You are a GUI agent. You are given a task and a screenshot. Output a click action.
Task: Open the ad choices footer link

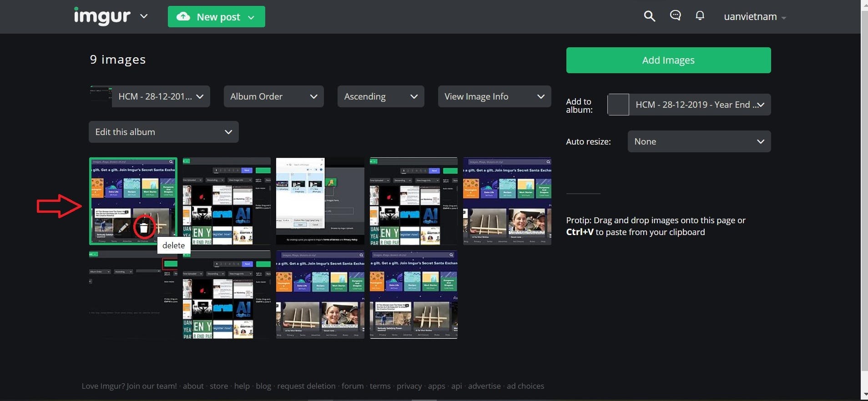(525, 386)
